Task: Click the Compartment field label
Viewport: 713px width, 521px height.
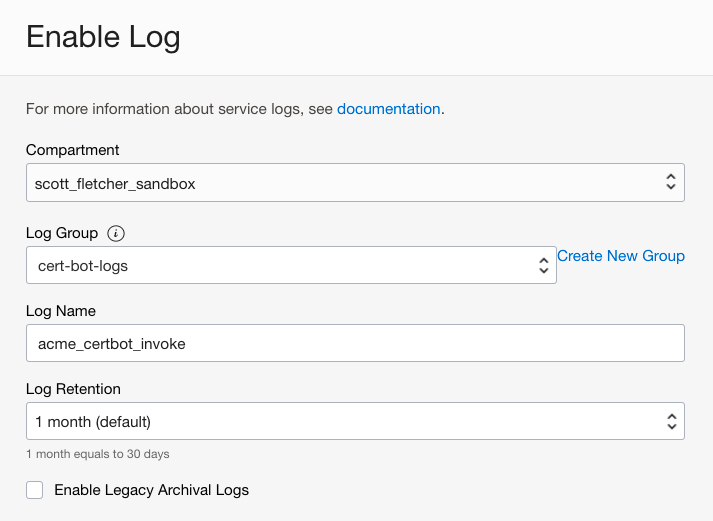Action: click(x=72, y=150)
